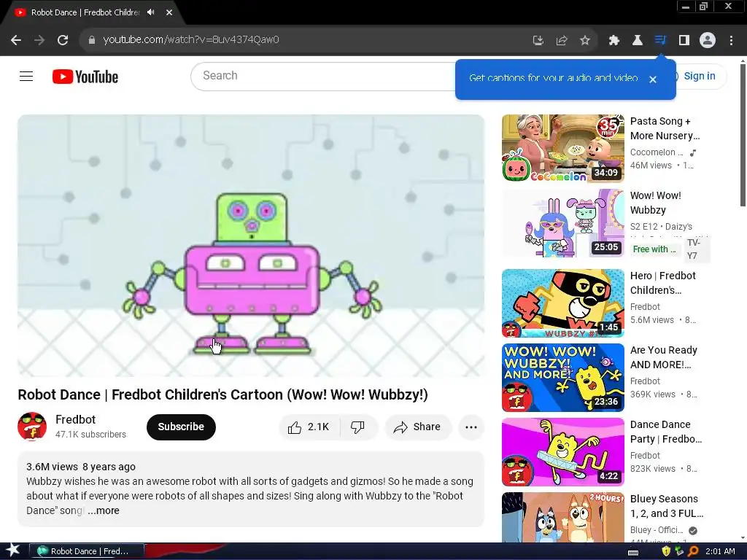Click the YouTube Search field
Viewport: 747px width, 560px height.
pos(324,76)
